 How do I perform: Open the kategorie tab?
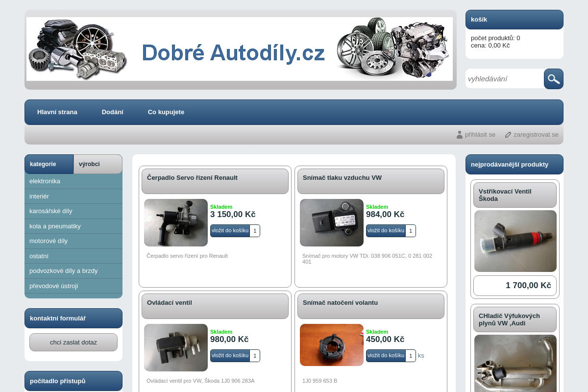(43, 164)
